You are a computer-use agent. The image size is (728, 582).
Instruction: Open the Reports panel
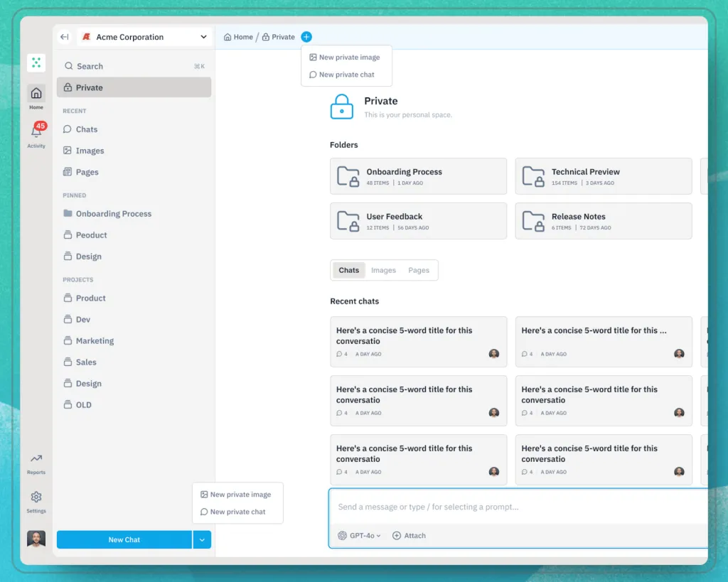click(x=36, y=462)
